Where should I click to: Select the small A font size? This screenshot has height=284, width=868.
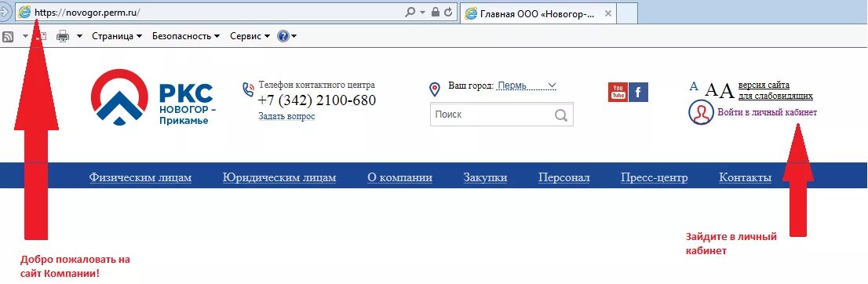(694, 86)
